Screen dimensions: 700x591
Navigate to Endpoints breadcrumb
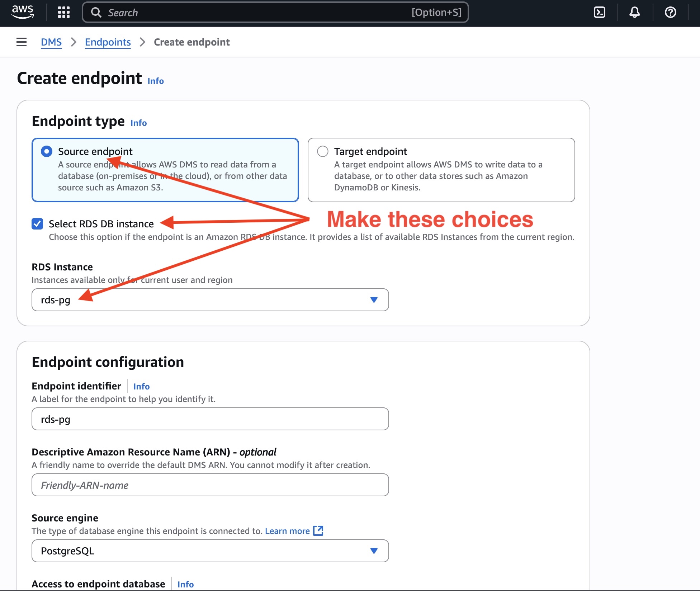pyautogui.click(x=108, y=42)
